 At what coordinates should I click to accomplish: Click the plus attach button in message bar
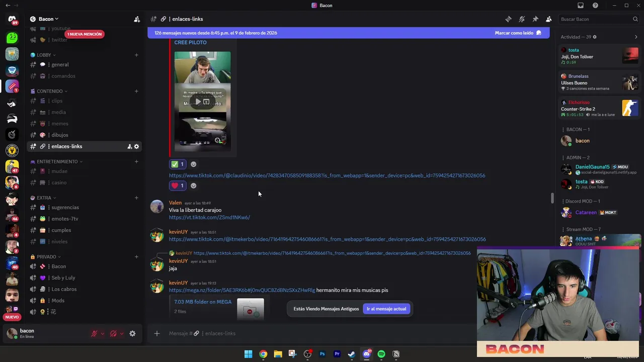click(157, 333)
